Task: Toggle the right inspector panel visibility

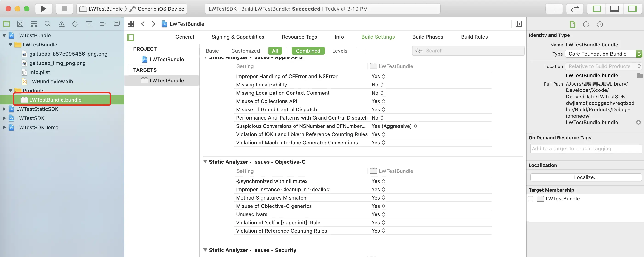Action: click(x=632, y=9)
